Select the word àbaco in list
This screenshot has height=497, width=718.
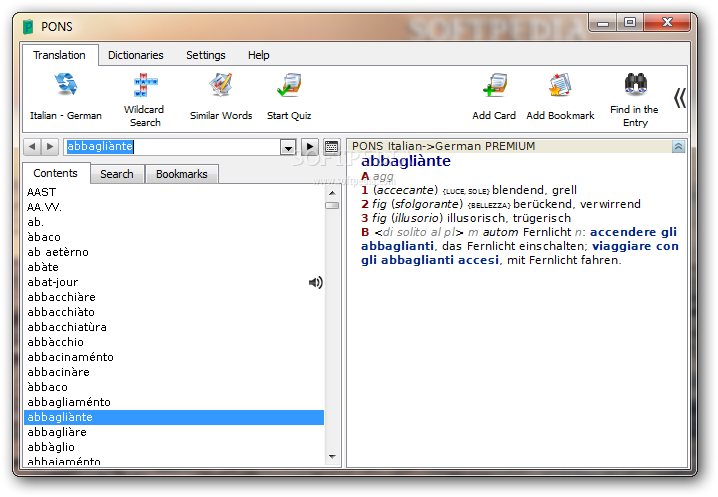click(174, 237)
